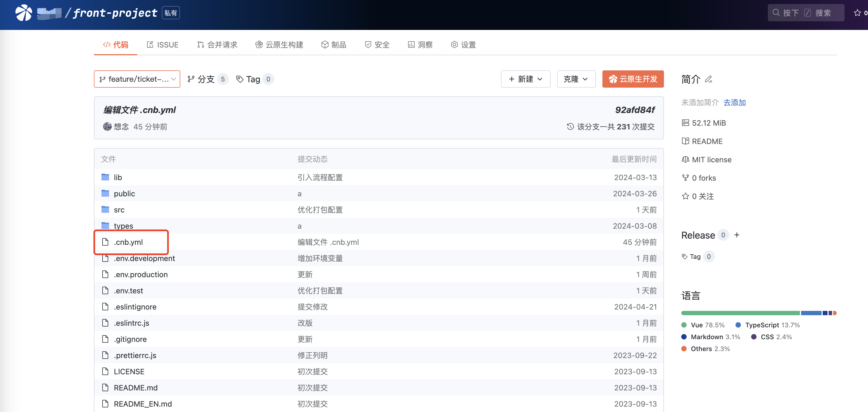Expand the 克隆 dropdown button
Image resolution: width=868 pixels, height=412 pixels.
[576, 79]
